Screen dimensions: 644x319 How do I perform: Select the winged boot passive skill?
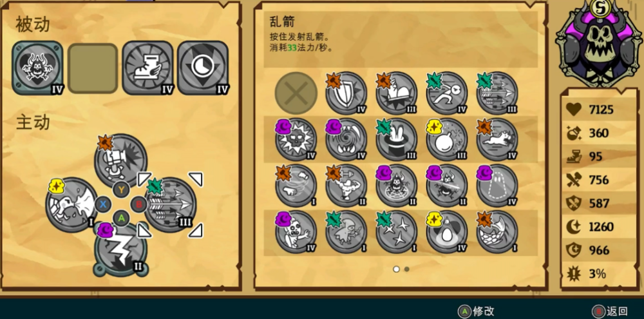click(x=148, y=68)
